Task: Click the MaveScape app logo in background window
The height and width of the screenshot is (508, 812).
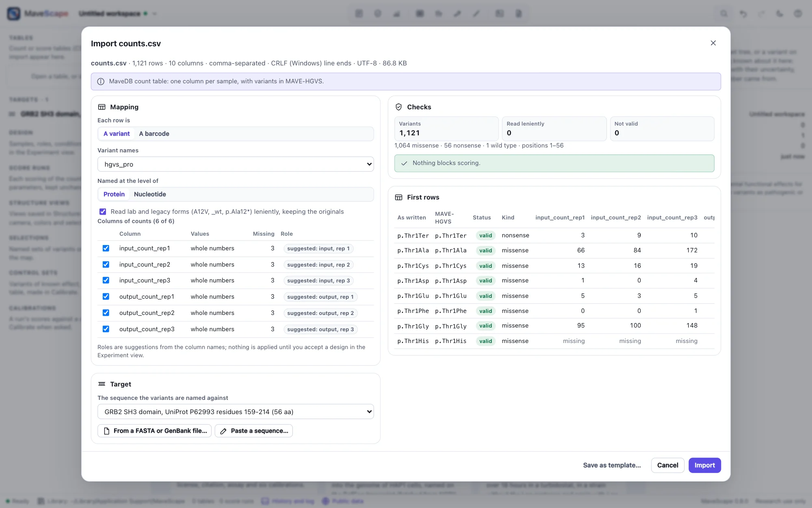Action: pos(14,13)
